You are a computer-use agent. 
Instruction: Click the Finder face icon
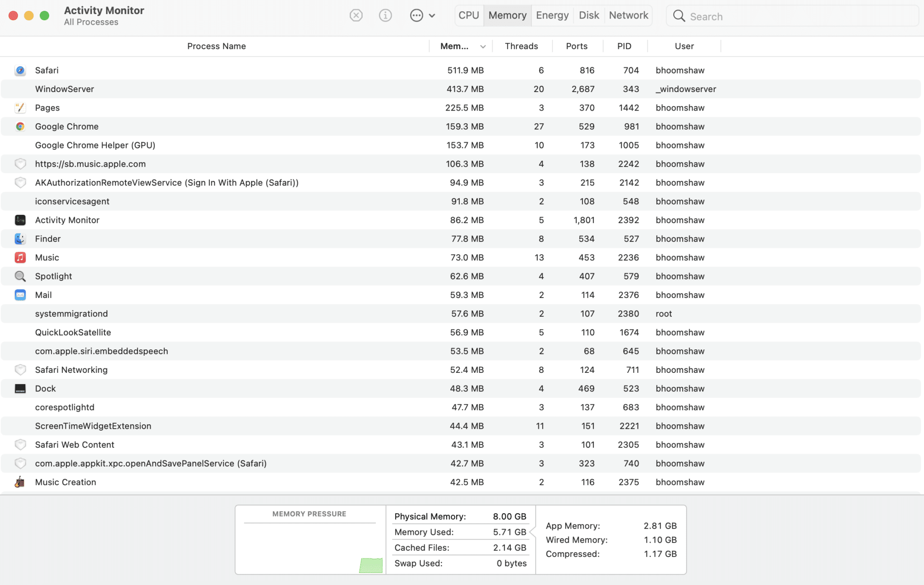coord(20,239)
